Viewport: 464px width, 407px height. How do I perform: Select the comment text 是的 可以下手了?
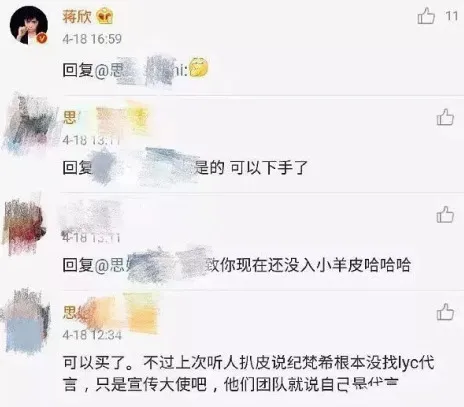(251, 167)
